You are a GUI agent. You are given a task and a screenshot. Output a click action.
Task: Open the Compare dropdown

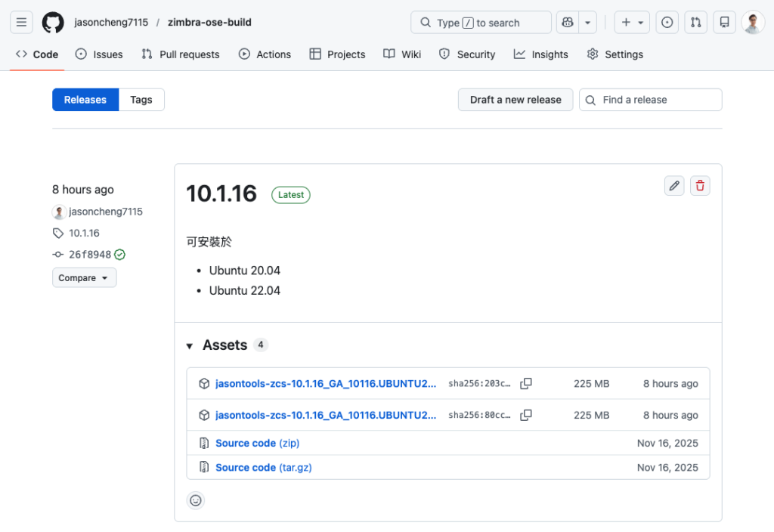click(x=85, y=277)
